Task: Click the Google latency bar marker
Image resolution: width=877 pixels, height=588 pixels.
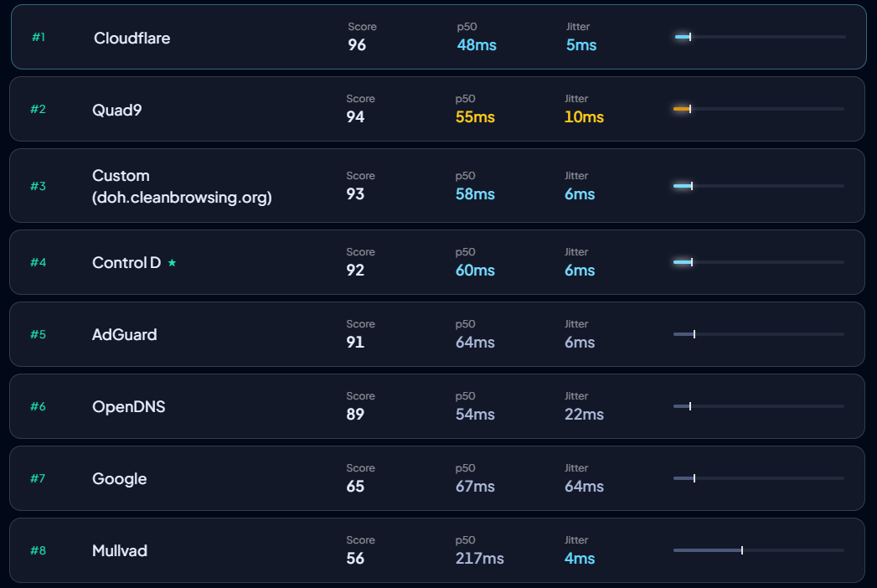Action: [694, 478]
